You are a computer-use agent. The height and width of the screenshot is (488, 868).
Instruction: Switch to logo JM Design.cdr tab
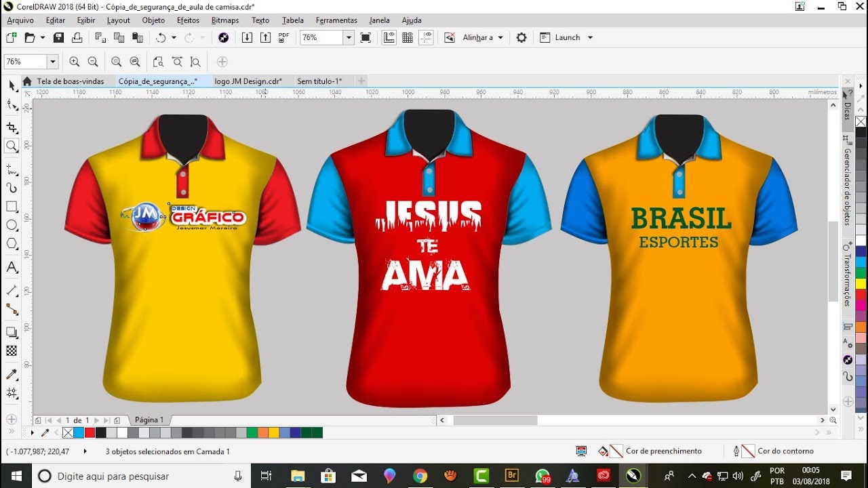248,81
